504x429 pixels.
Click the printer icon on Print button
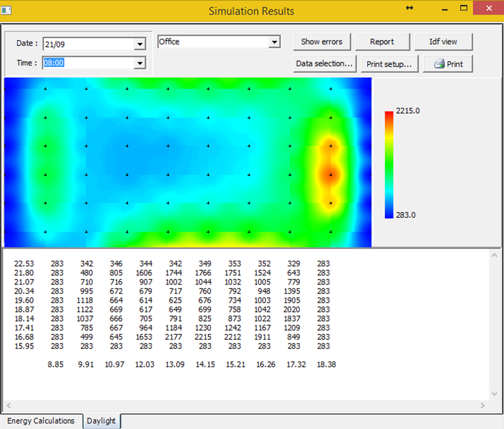pos(440,64)
